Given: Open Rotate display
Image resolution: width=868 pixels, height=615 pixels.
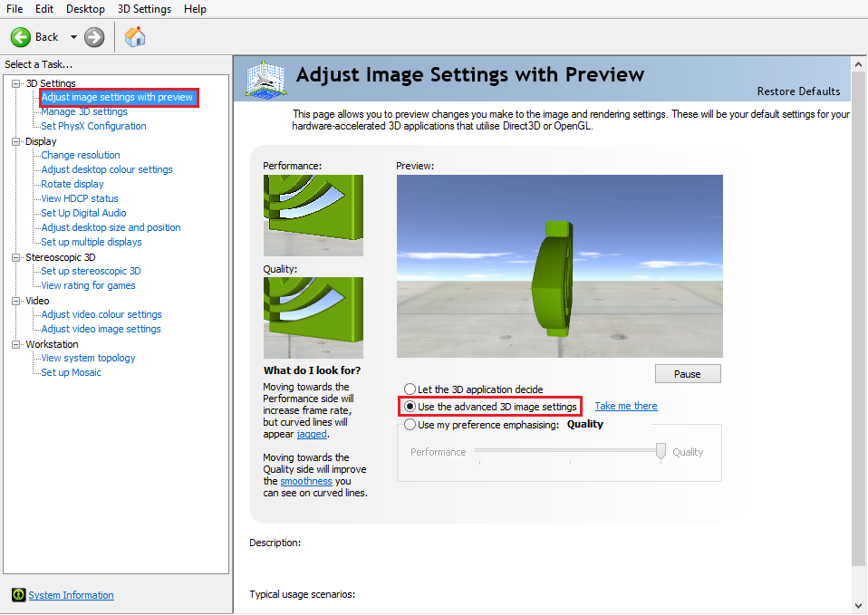Looking at the screenshot, I should pos(72,184).
